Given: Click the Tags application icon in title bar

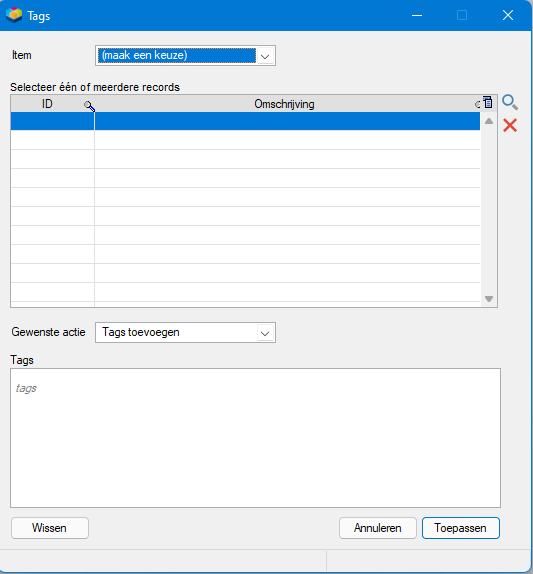Looking at the screenshot, I should coord(14,15).
